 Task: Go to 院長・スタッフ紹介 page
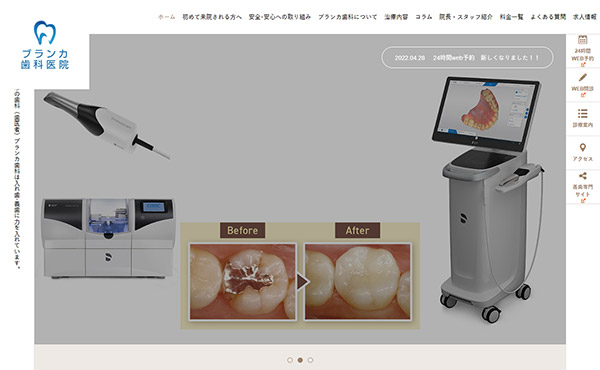tap(466, 17)
